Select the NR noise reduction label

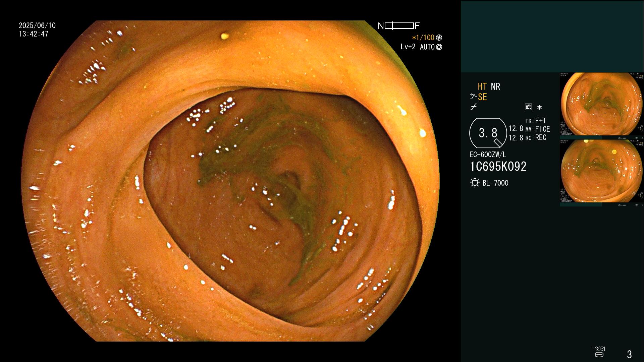point(495,86)
